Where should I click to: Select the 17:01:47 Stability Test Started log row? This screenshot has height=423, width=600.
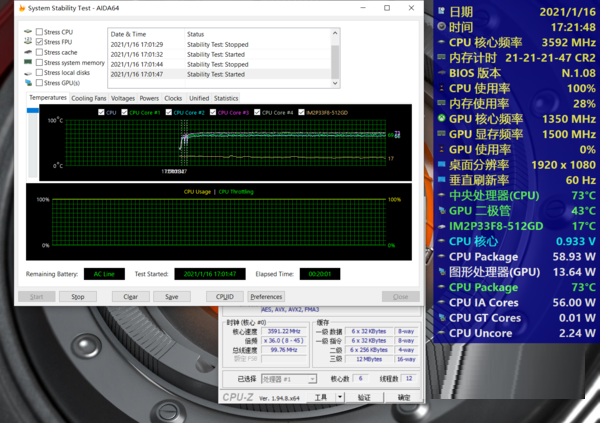point(200,74)
